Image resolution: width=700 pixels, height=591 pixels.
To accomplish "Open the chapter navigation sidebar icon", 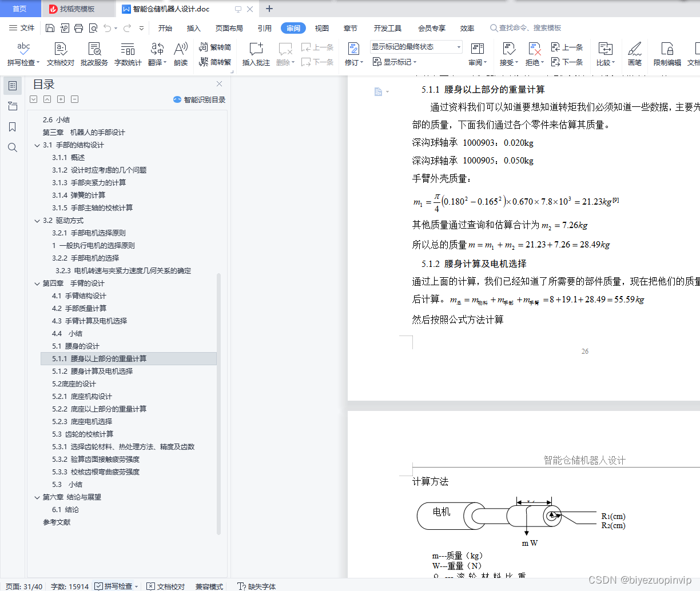I will [13, 106].
